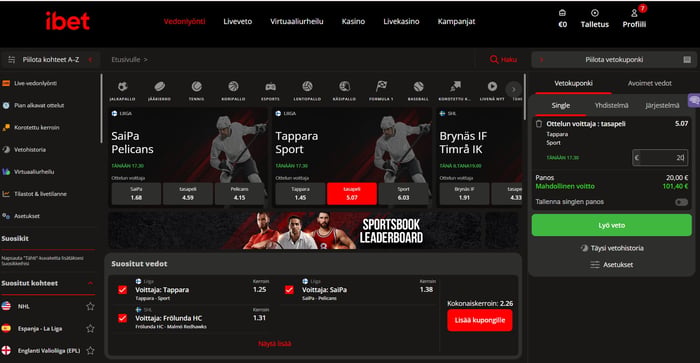This screenshot has width=700, height=363.
Task: Open the Koripallo basketball icon
Action: [233, 87]
